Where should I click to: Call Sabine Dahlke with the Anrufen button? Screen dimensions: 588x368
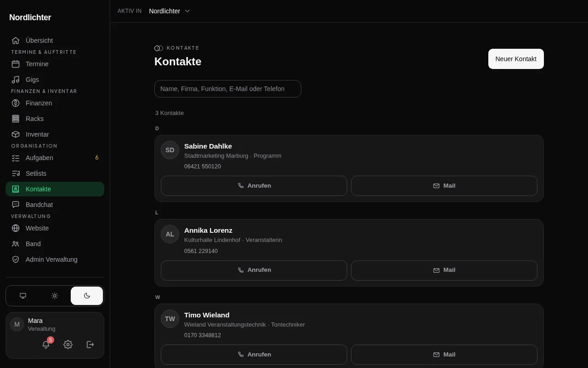point(254,186)
